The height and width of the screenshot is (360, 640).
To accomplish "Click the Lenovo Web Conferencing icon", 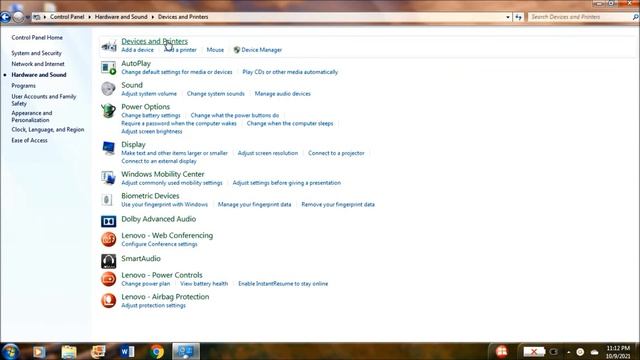I will [109, 239].
